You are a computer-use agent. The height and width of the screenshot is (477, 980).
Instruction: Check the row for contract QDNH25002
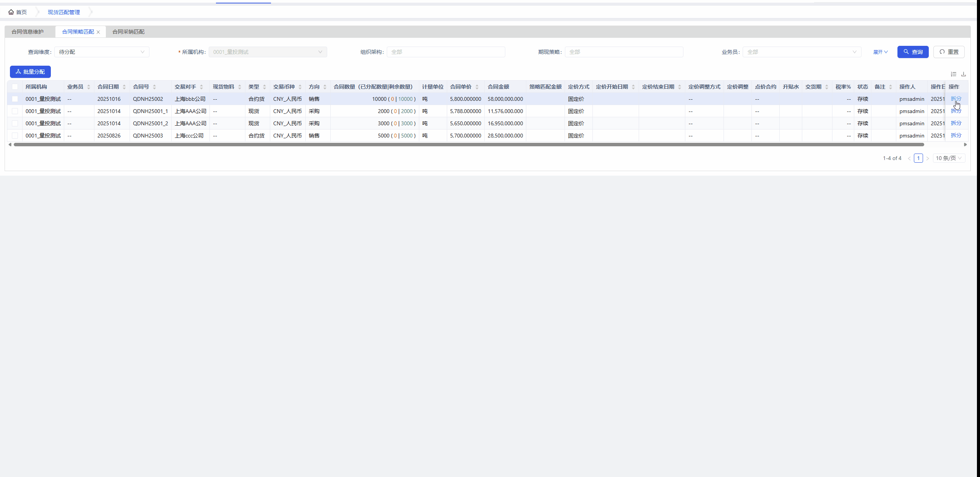click(x=15, y=99)
